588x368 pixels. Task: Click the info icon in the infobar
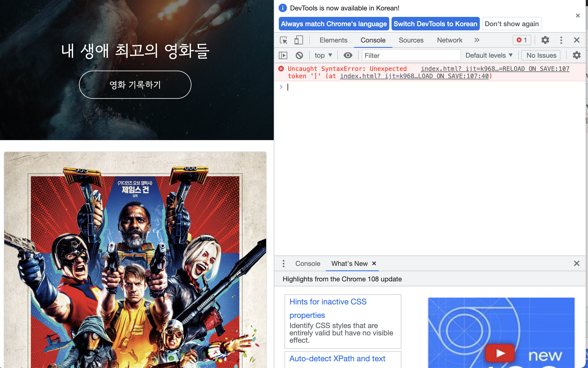click(x=282, y=8)
